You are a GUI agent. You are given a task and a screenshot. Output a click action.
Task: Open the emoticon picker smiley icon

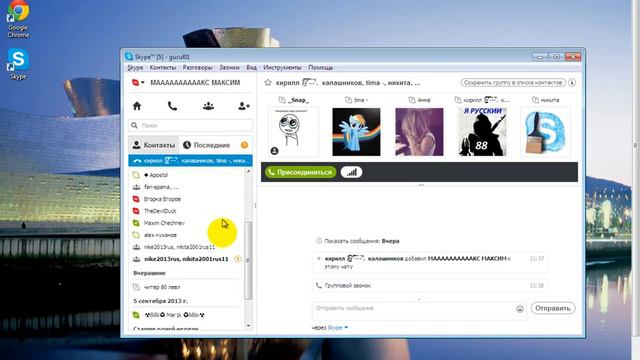coord(520,309)
